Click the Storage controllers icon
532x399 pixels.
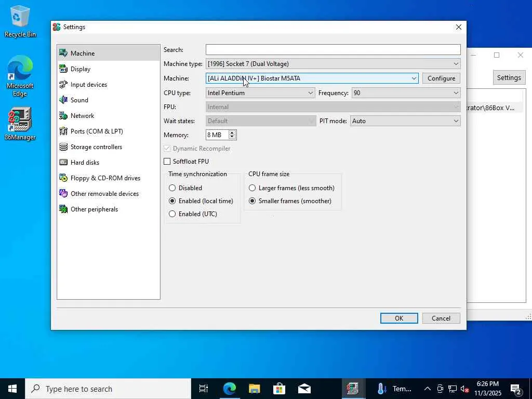63,147
